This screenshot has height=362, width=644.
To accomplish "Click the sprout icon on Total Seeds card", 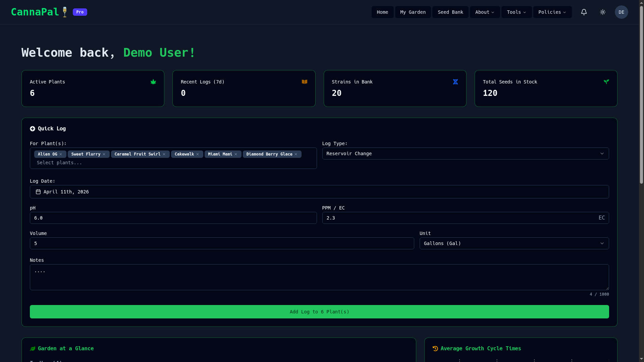I will tap(606, 81).
